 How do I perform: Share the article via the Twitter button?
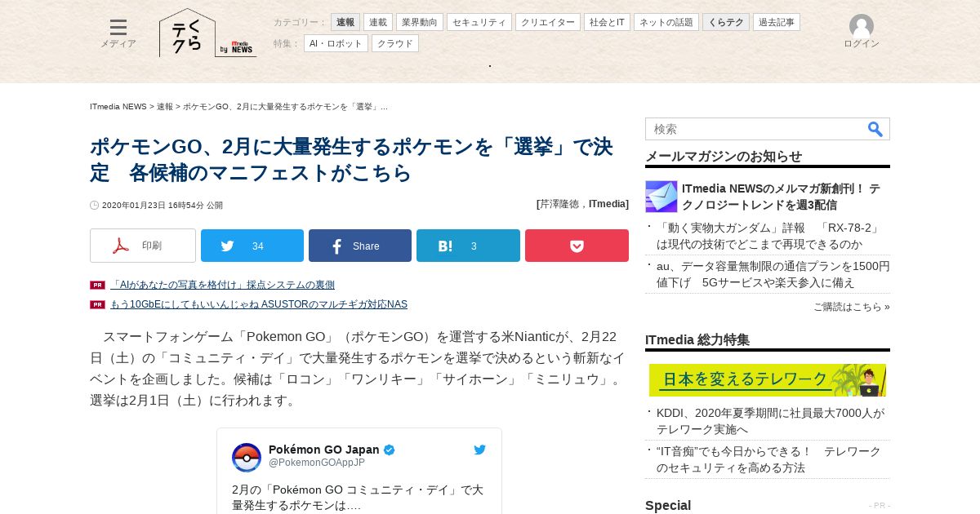coord(252,246)
